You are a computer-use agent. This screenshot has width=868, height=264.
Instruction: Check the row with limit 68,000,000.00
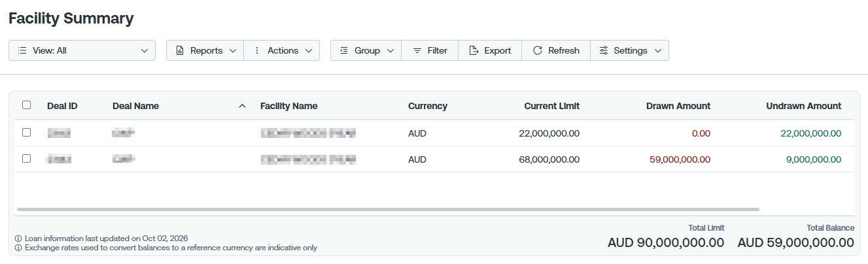click(26, 158)
